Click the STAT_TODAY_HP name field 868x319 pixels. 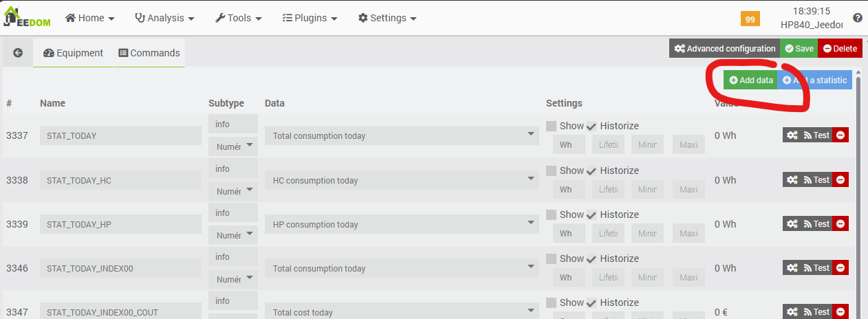[120, 224]
